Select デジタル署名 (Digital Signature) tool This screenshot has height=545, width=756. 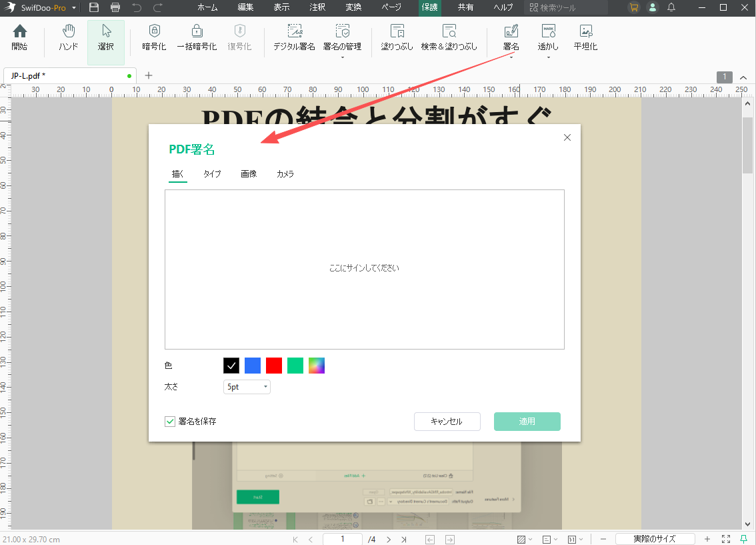(294, 37)
